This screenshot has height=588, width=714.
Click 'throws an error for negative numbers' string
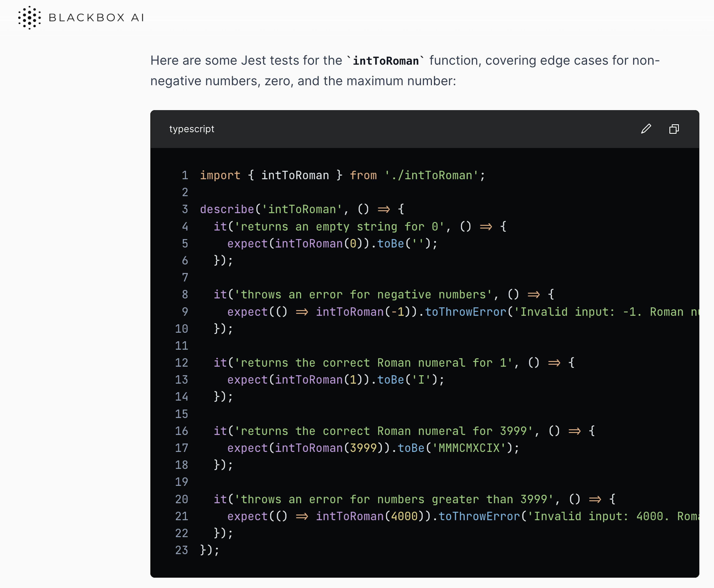coord(362,295)
